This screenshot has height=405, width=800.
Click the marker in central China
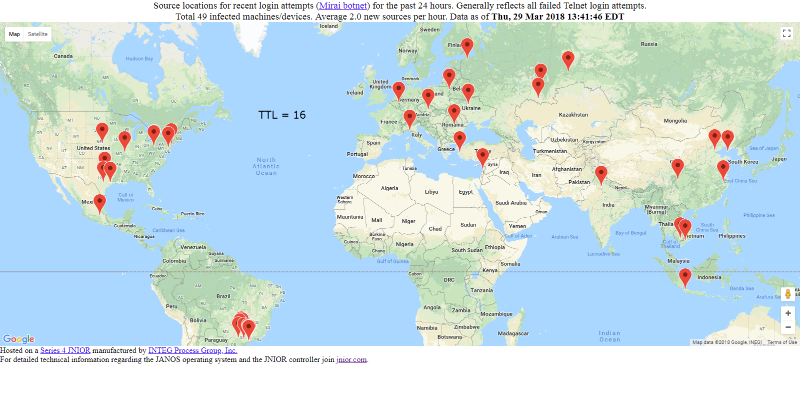678,168
